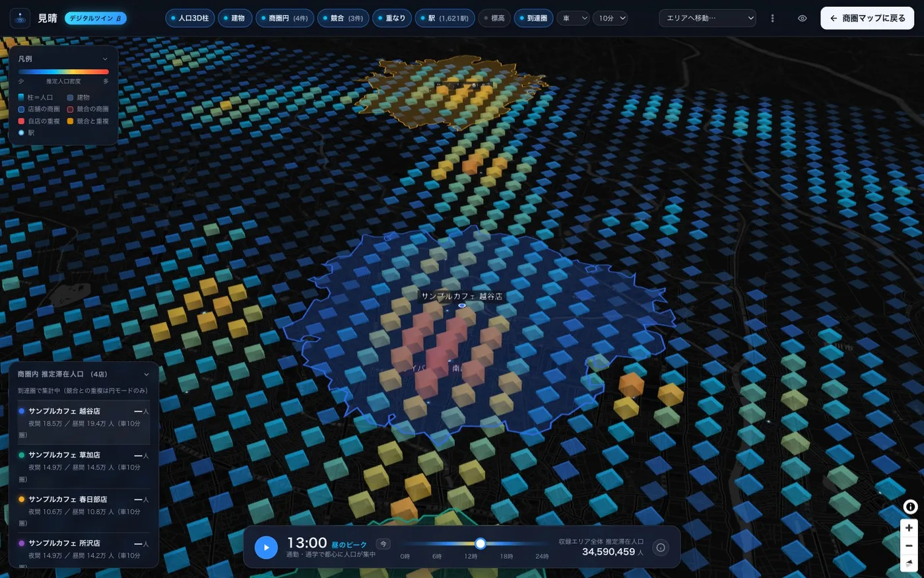Image resolution: width=924 pixels, height=578 pixels.
Task: Return via 商圏マップに戻る button
Action: click(x=867, y=18)
